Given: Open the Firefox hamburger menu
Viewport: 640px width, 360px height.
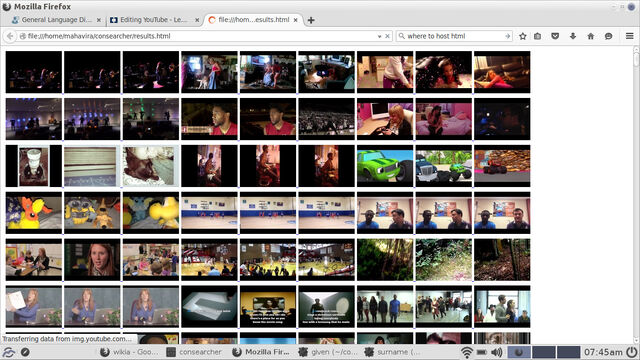Looking at the screenshot, I should [629, 36].
